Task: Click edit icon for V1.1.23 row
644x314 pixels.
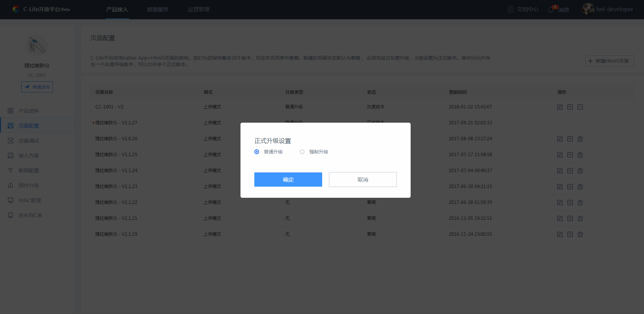Action: pos(560,187)
